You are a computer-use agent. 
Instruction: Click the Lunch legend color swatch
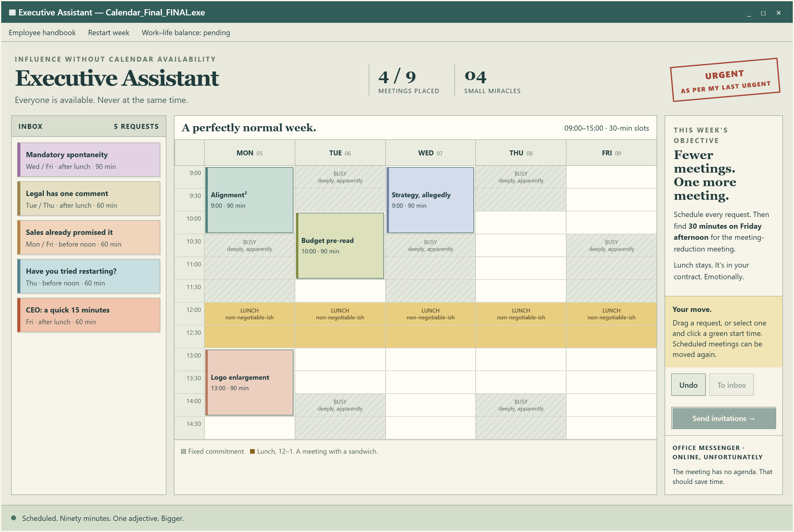[x=252, y=451]
